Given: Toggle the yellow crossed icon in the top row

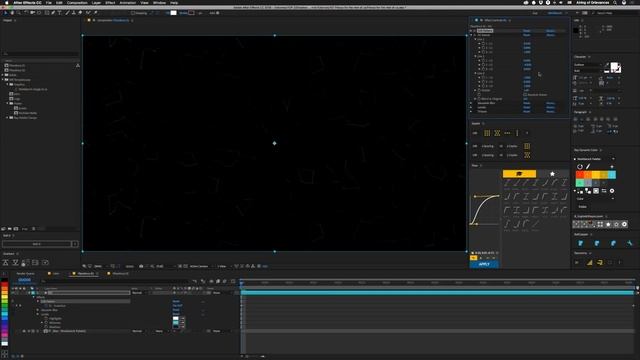Looking at the screenshot, I should (497, 133).
